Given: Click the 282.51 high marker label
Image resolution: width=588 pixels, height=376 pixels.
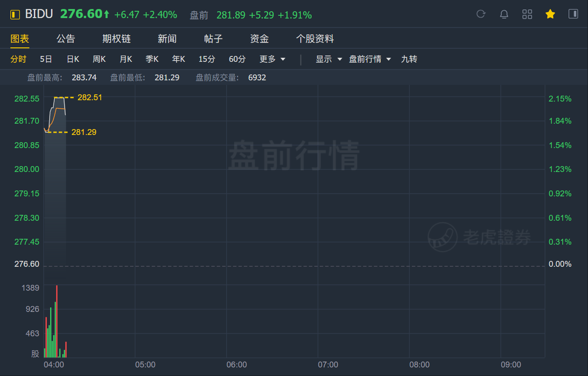Looking at the screenshot, I should [90, 97].
